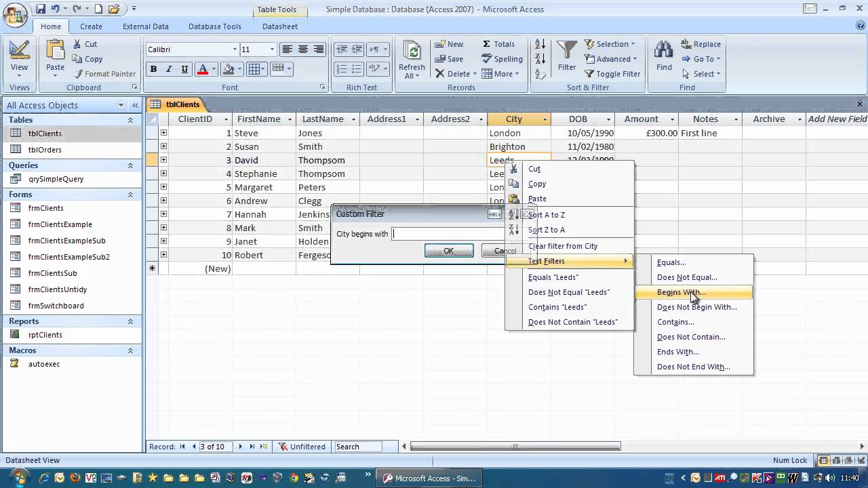868x488 pixels.
Task: Switch to External Data tab
Action: tap(145, 26)
